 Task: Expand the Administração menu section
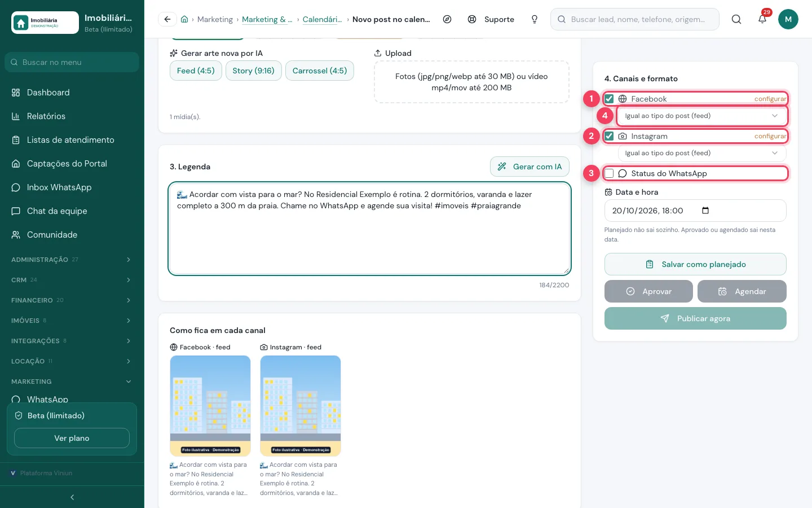72,260
